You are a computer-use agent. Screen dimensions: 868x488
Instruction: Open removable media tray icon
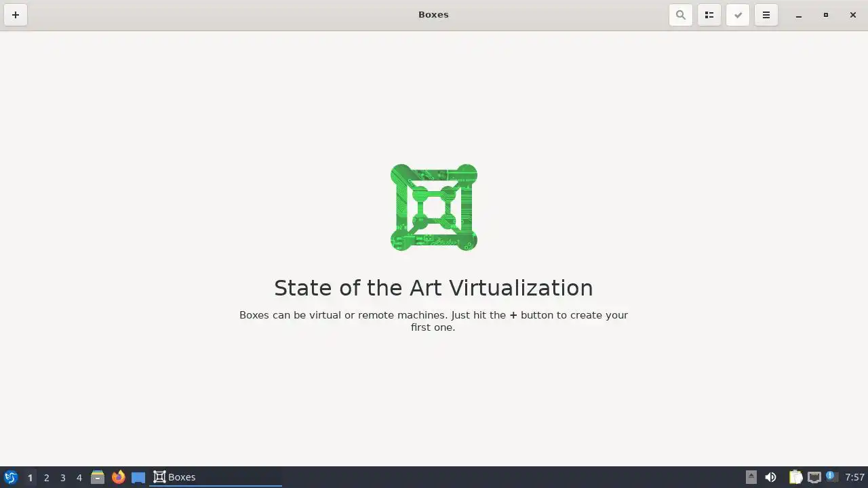click(751, 477)
